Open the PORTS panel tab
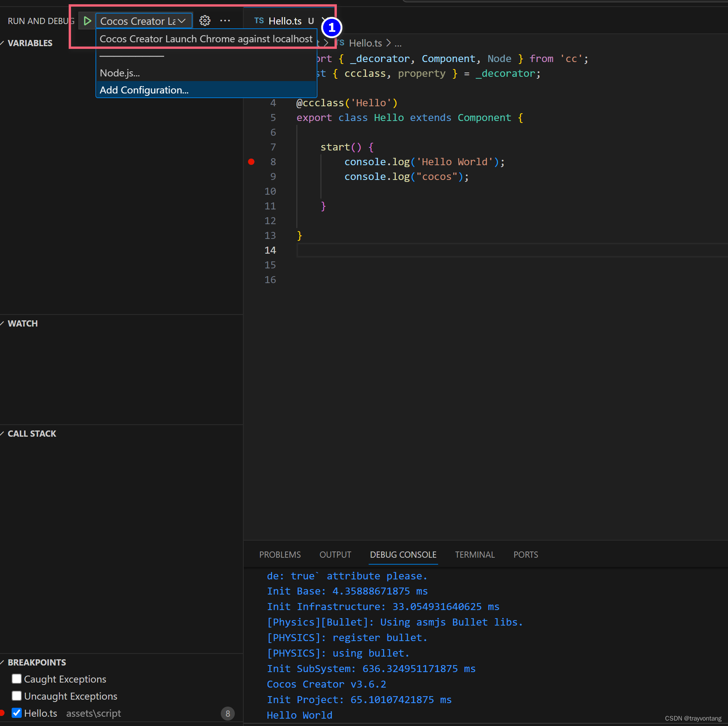 pos(526,555)
